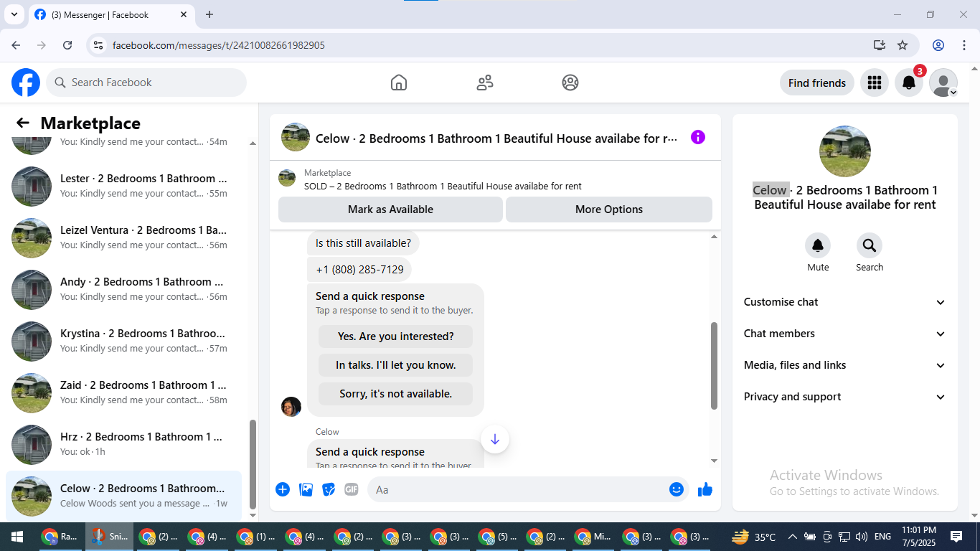This screenshot has width=980, height=551.
Task: Click the Search Facebook field
Action: coord(146,83)
